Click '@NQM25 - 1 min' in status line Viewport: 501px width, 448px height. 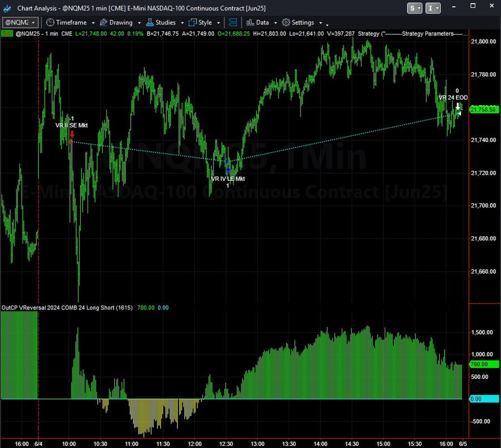pos(37,33)
